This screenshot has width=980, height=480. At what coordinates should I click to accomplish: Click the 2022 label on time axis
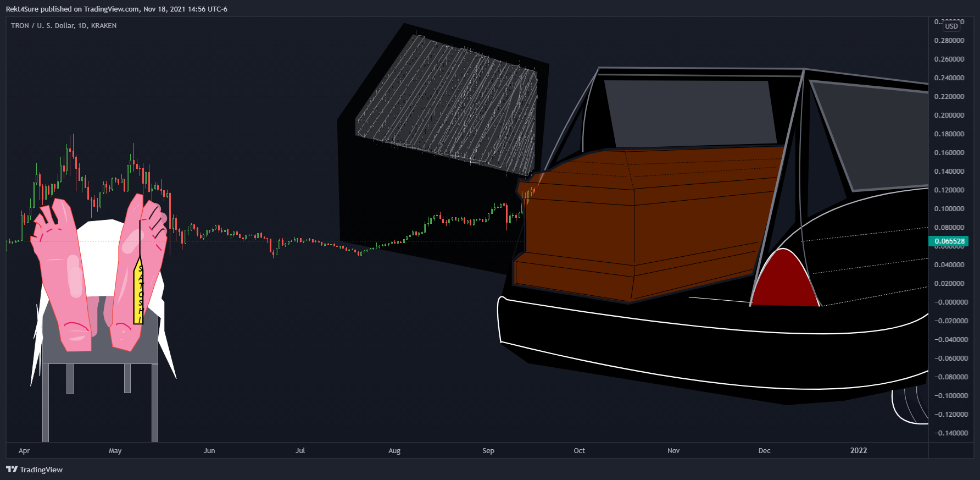[x=859, y=451]
